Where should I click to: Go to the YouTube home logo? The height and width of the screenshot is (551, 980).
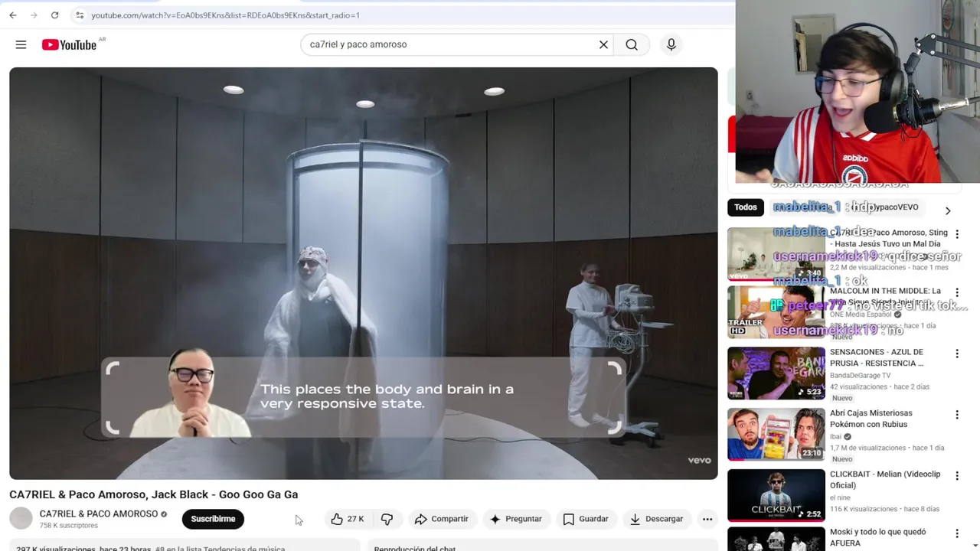click(69, 45)
